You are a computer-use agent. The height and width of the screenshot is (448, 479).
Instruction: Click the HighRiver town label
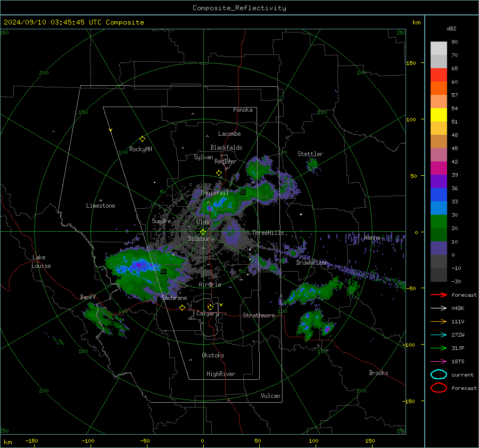[221, 374]
